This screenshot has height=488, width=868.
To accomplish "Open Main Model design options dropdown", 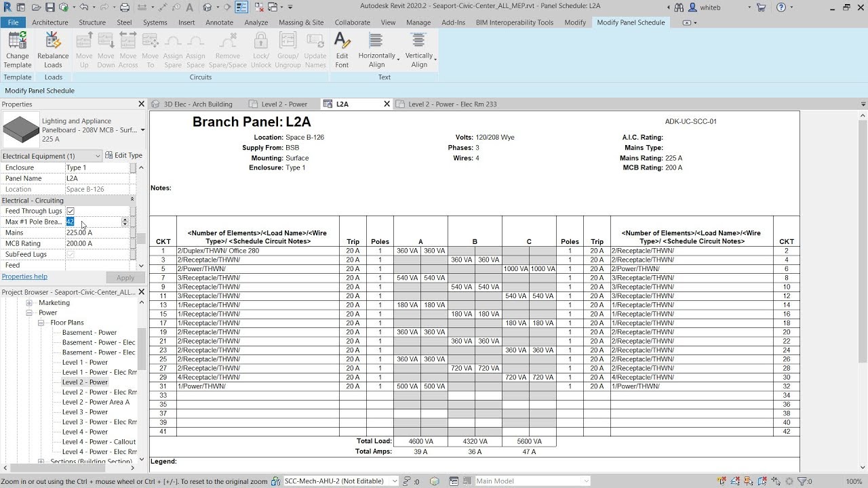I will 586,481.
